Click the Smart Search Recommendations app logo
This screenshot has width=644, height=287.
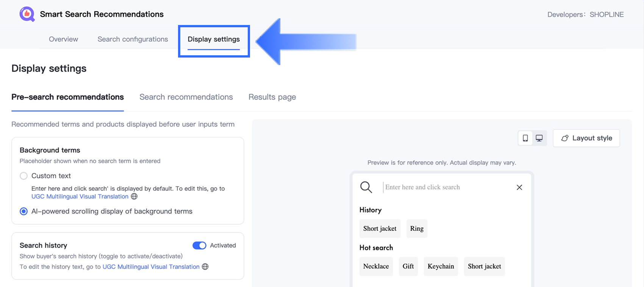pyautogui.click(x=27, y=14)
